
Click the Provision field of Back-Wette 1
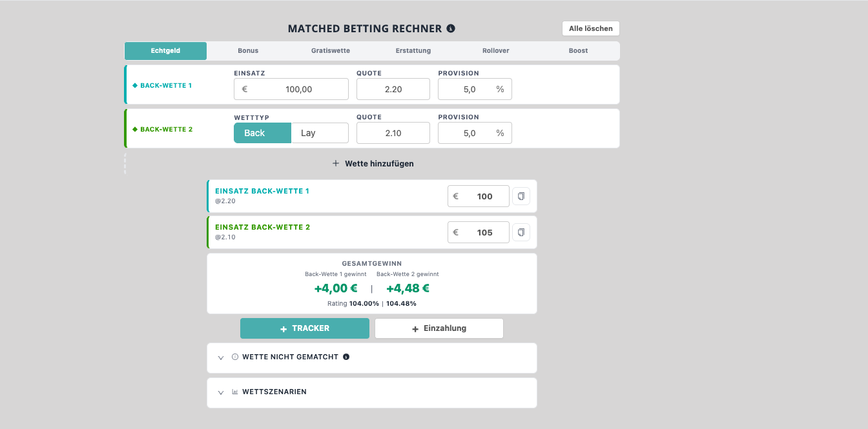coord(475,89)
